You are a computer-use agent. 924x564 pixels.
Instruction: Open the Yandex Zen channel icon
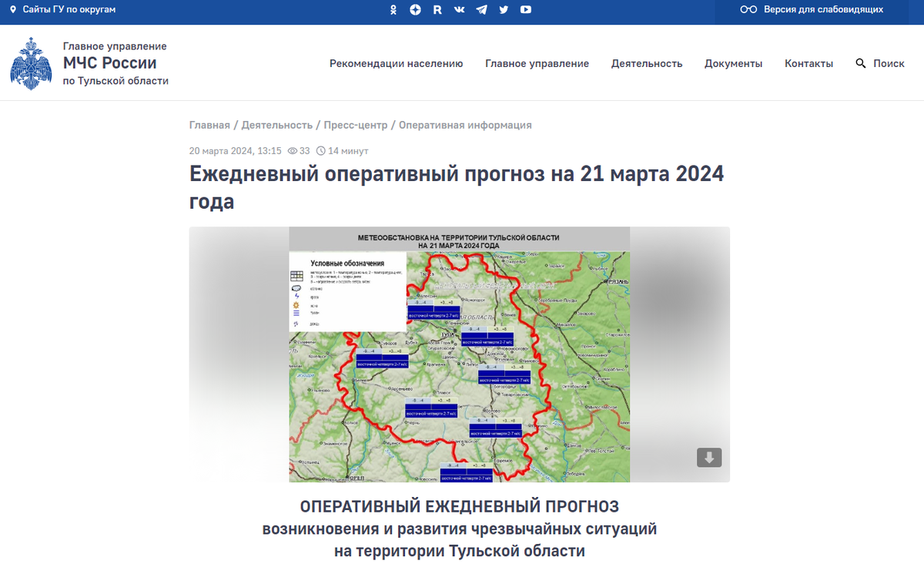click(415, 10)
